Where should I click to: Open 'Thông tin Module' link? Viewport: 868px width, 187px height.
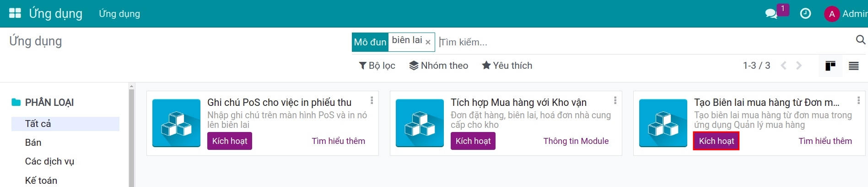pyautogui.click(x=576, y=141)
